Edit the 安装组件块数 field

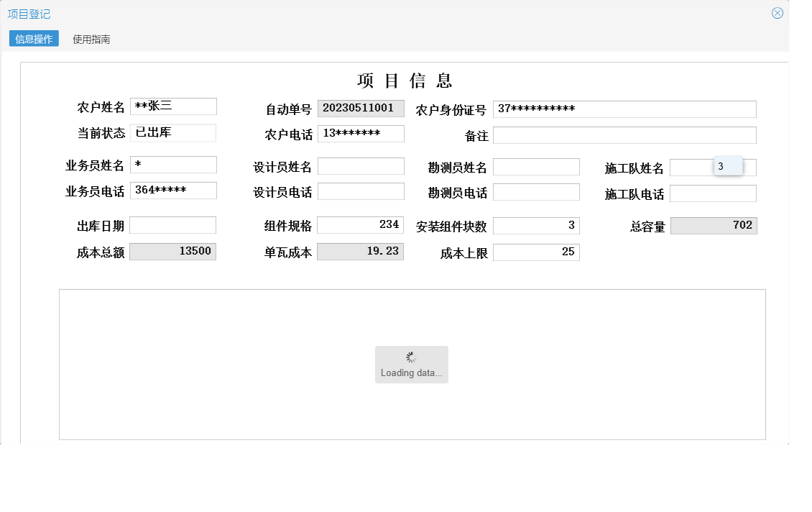537,224
